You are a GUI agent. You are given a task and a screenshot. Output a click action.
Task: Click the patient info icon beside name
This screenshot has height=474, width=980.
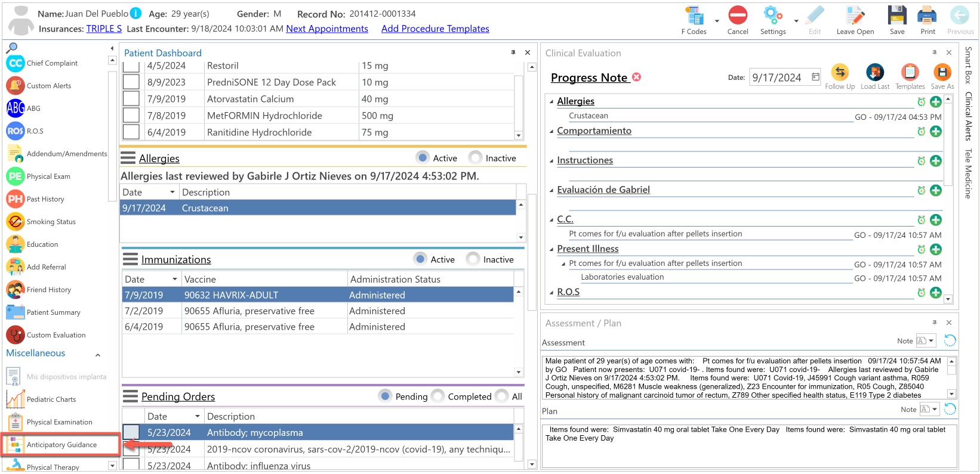tap(136, 13)
